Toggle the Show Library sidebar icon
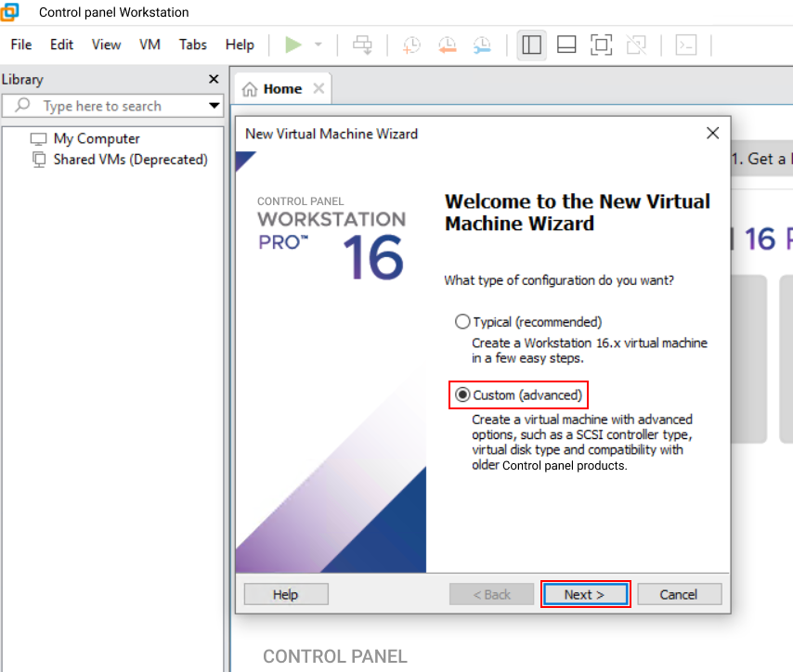The width and height of the screenshot is (793, 672). pyautogui.click(x=531, y=45)
